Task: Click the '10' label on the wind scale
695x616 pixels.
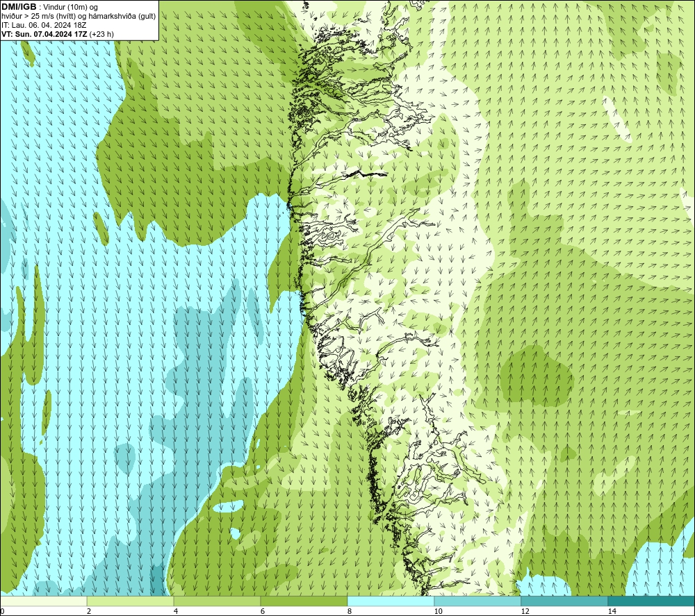Action: point(438,611)
